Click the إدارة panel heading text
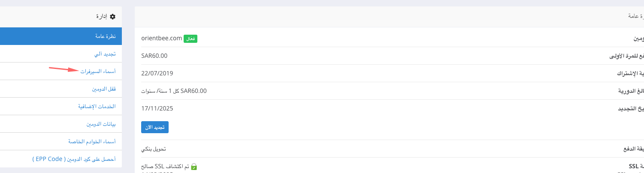The height and width of the screenshot is (173, 644). 102,17
